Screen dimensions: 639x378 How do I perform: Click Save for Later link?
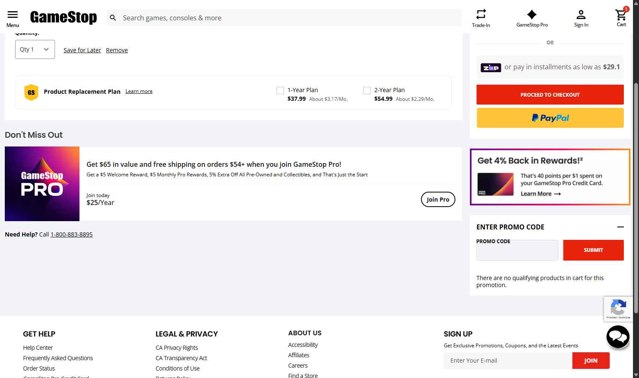click(x=82, y=50)
